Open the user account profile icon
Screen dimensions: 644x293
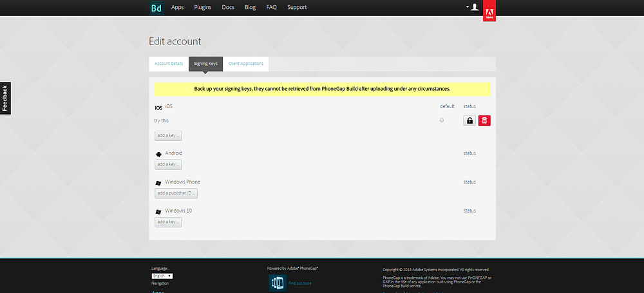475,7
